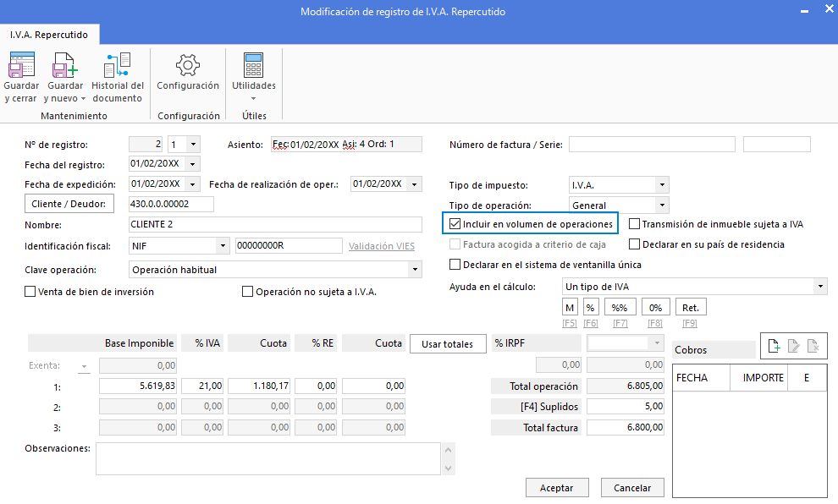Check Venta de bien de inversión

pos(30,292)
